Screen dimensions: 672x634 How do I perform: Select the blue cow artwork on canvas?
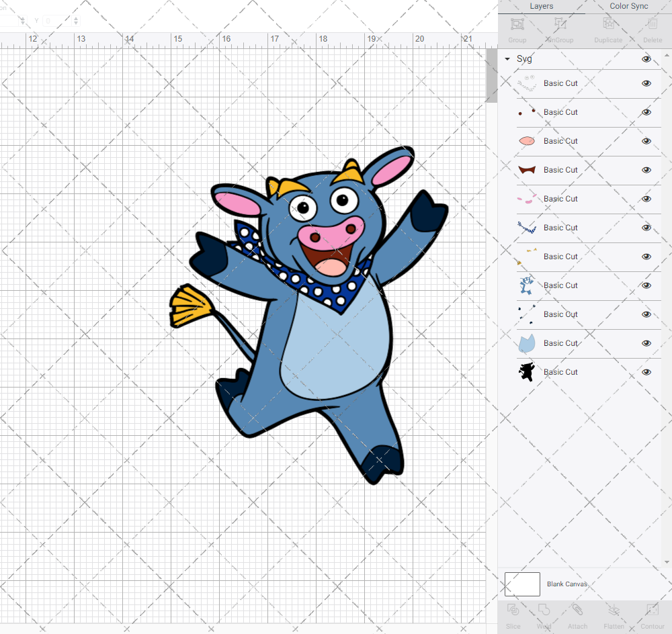coord(308,315)
